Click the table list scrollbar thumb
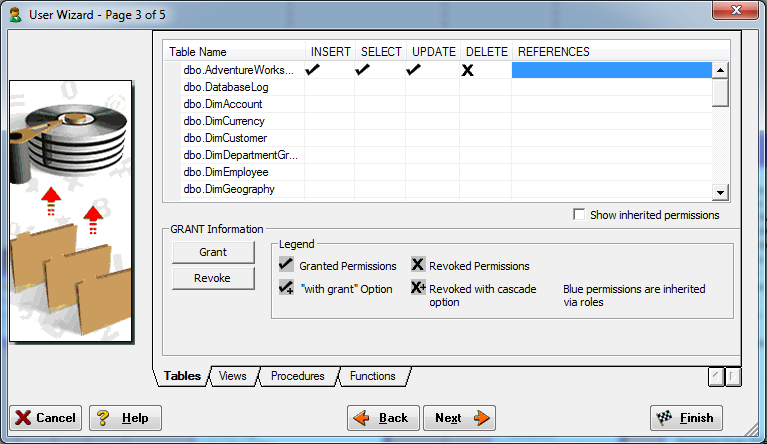Viewport: 767px width, 444px height. pos(720,92)
